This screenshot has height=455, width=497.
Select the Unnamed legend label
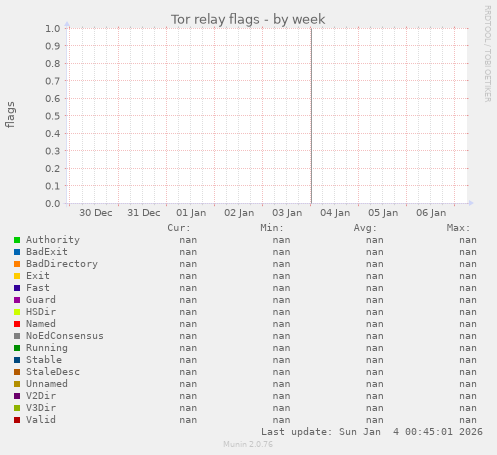coord(47,384)
